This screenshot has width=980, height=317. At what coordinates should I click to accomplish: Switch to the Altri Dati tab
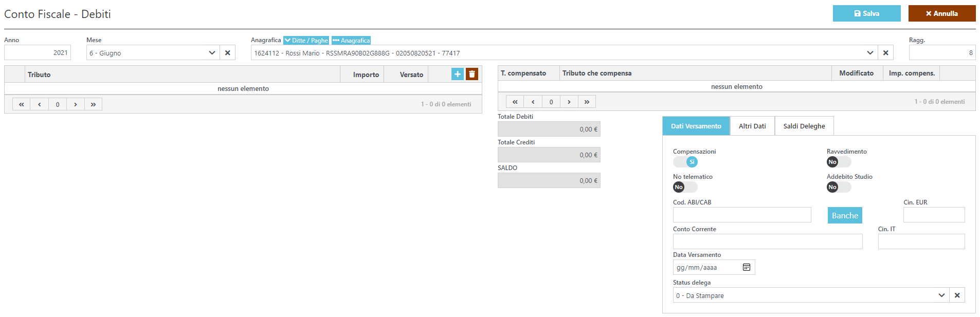[752, 126]
